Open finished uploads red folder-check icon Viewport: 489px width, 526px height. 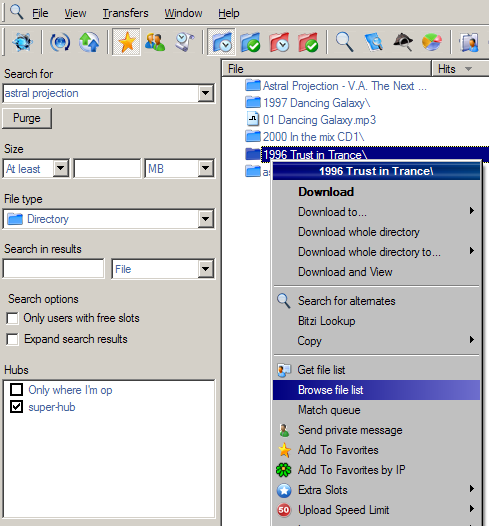308,42
